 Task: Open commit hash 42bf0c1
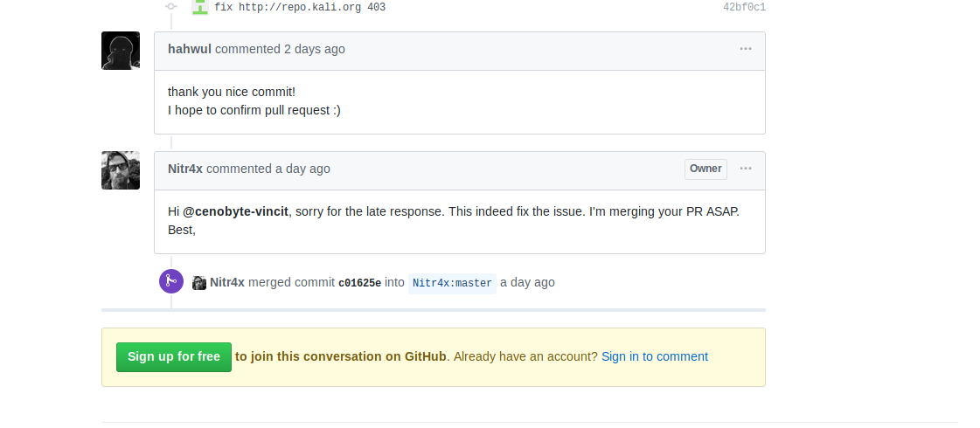(744, 7)
